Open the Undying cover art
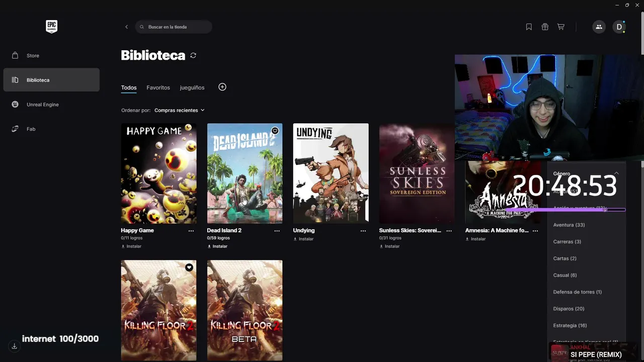644x362 pixels. point(331,173)
